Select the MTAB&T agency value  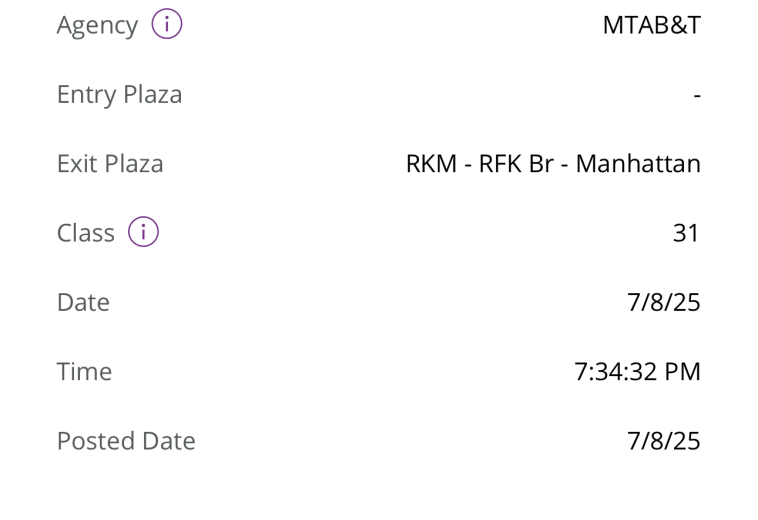650,26
